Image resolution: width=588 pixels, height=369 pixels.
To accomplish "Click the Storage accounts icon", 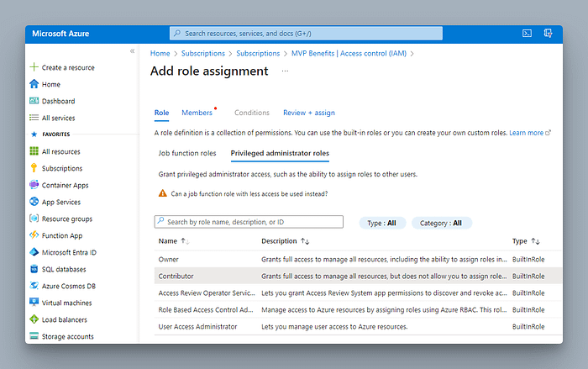I will (34, 336).
